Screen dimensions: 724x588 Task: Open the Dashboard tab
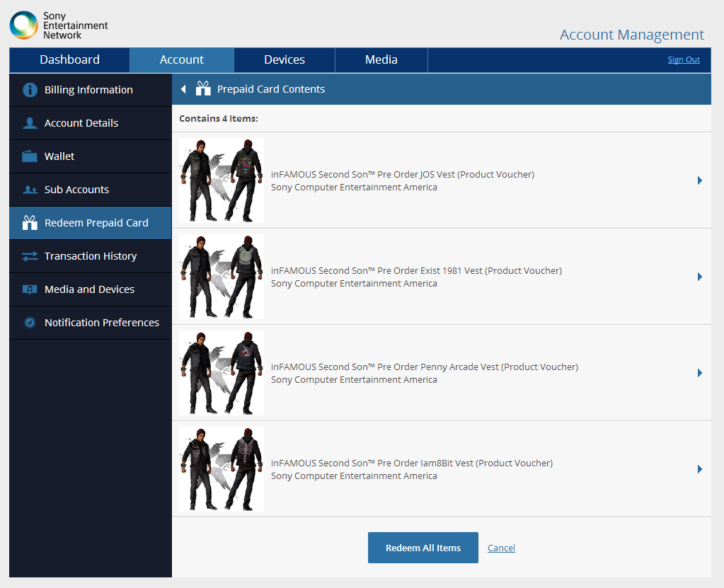pyautogui.click(x=69, y=60)
